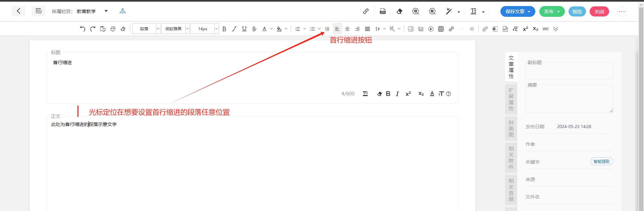Toggle left alignment for the paragraph
This screenshot has height=211, width=644.
(337, 29)
